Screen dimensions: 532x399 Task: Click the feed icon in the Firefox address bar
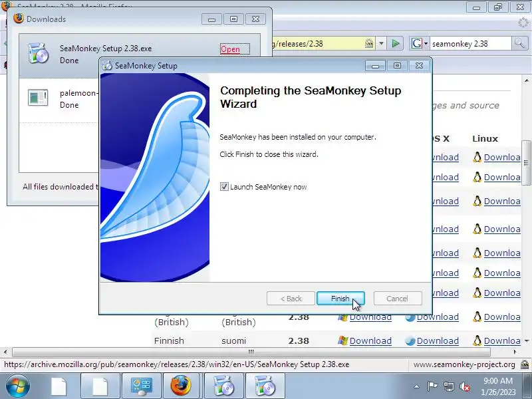[x=369, y=43]
